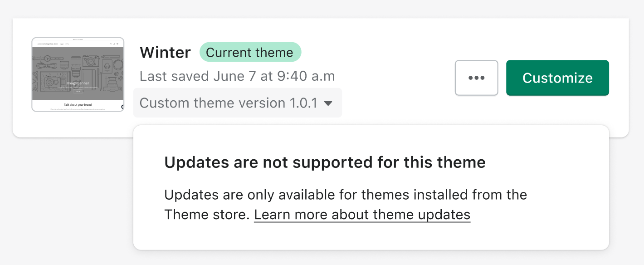The width and height of the screenshot is (644, 265).
Task: Click "Catalog" in the storefront preview nav
Action: pos(67,44)
